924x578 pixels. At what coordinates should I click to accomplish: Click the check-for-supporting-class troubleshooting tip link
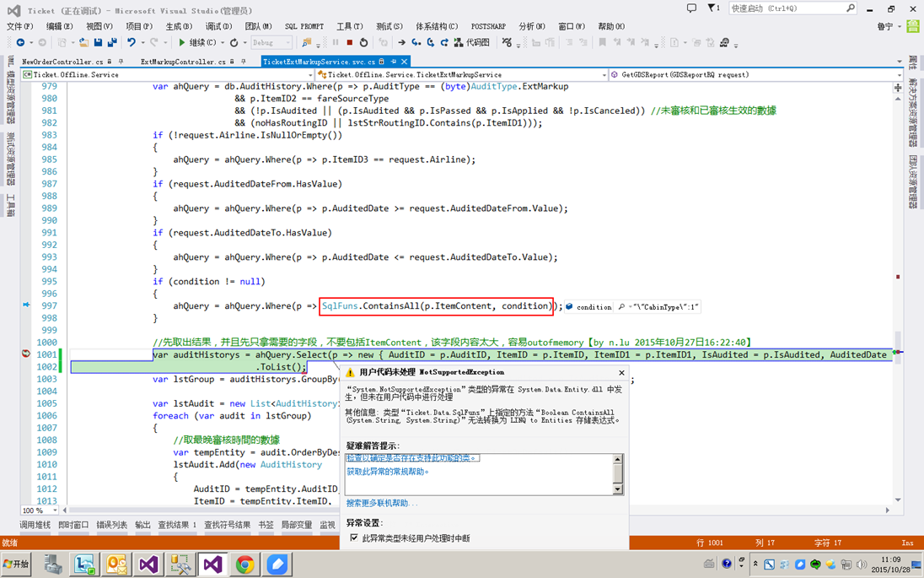point(412,457)
